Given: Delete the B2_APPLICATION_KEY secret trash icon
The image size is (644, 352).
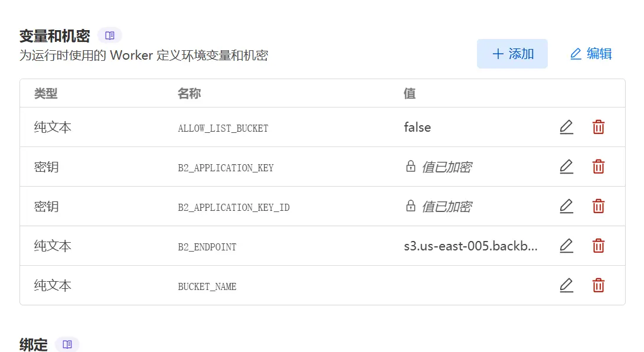Looking at the screenshot, I should tap(599, 167).
